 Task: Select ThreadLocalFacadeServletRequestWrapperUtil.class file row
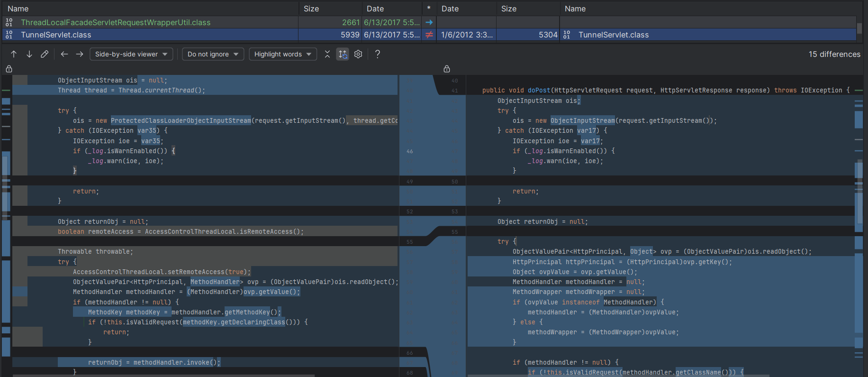116,22
